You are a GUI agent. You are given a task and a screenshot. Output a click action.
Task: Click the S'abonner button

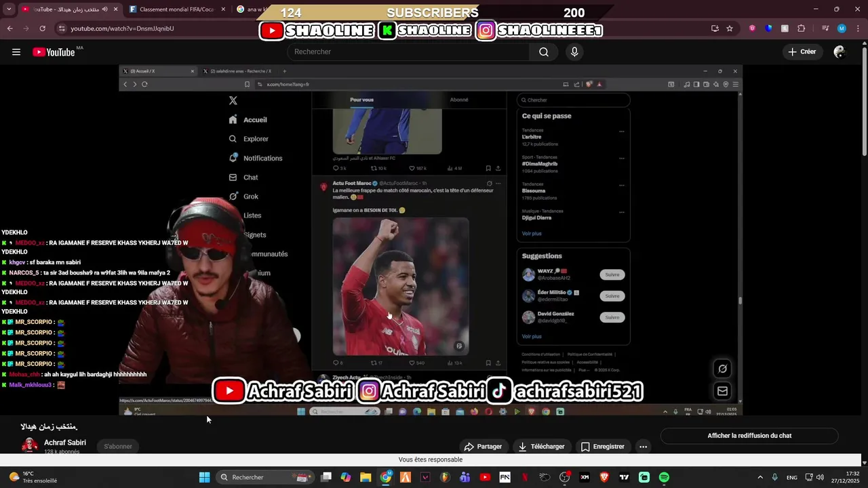[x=118, y=446]
